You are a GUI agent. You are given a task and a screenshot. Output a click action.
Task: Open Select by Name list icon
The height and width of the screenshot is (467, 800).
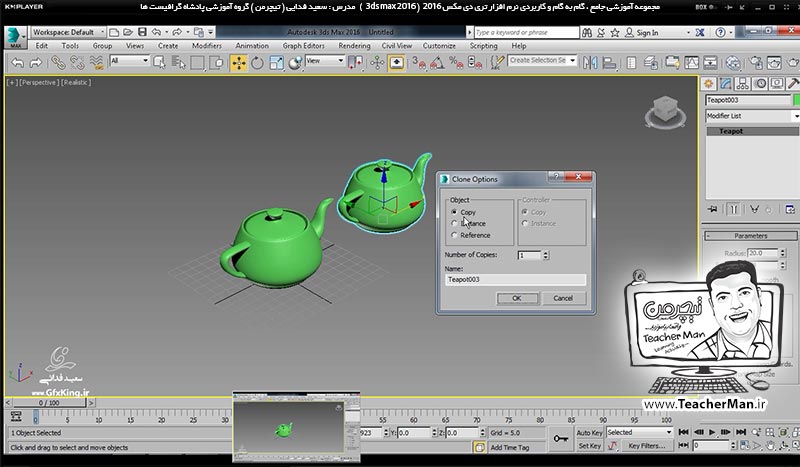click(x=179, y=63)
